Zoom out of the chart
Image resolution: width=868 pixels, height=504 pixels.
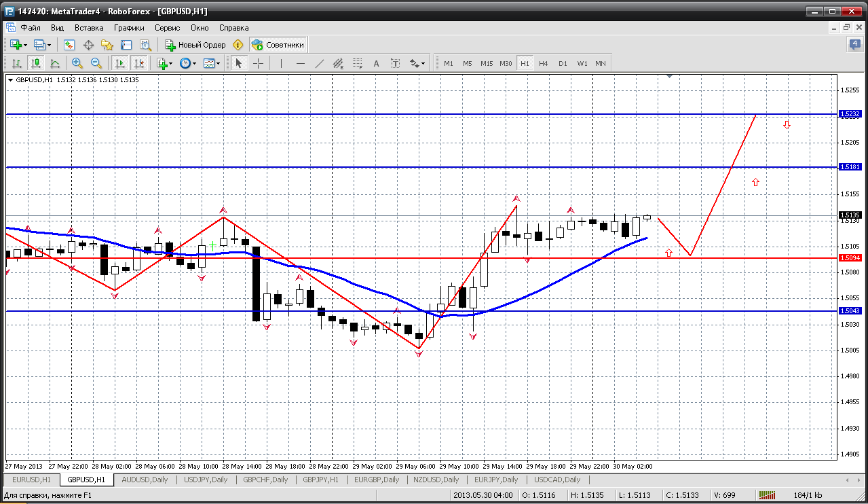[x=96, y=63]
